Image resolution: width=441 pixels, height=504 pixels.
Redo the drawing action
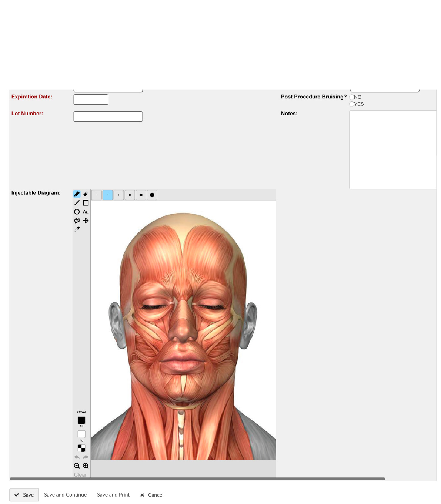click(x=86, y=457)
